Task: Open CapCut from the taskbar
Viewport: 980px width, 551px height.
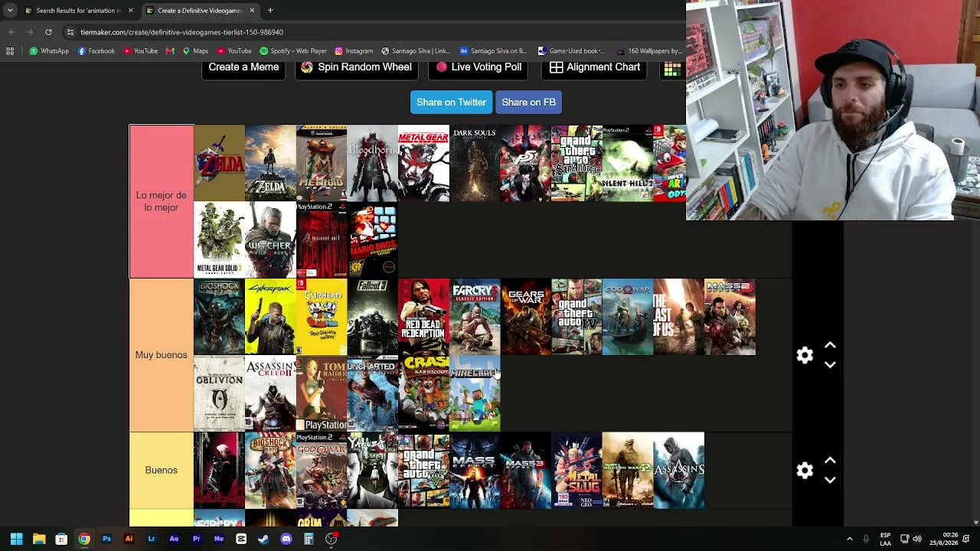Action: [241, 540]
